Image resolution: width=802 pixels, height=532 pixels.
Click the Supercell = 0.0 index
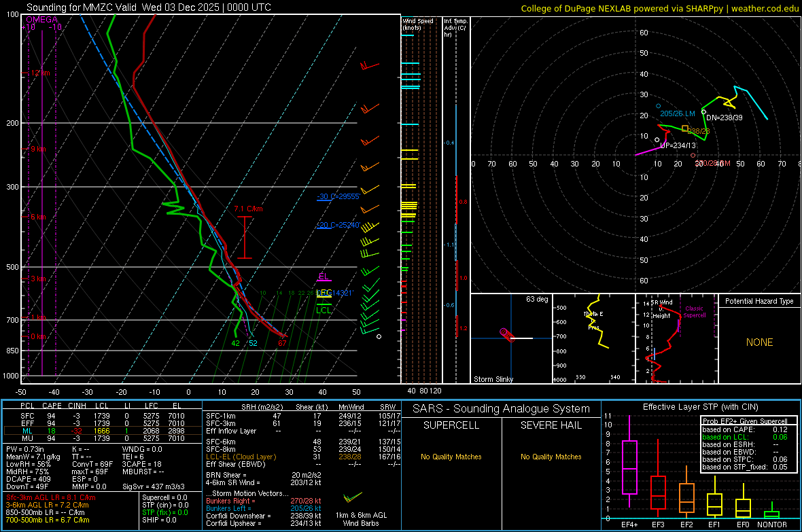pos(164,497)
